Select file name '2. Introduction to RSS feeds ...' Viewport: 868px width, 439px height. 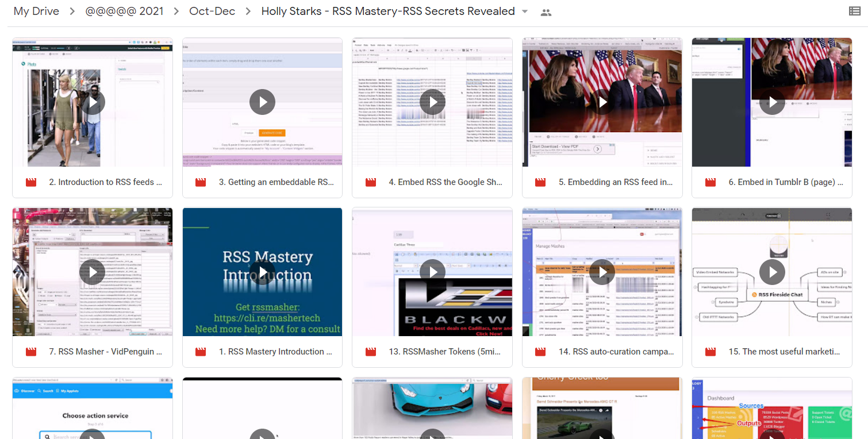tap(106, 182)
